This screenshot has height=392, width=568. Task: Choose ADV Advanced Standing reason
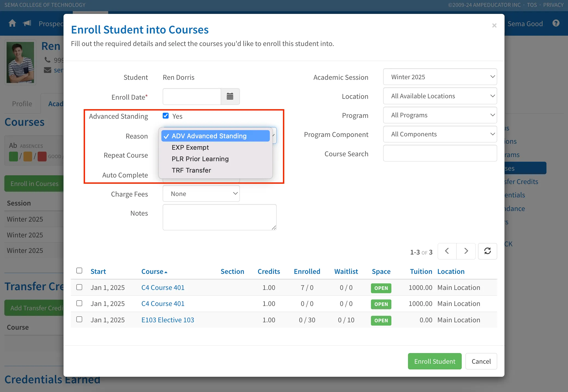215,136
